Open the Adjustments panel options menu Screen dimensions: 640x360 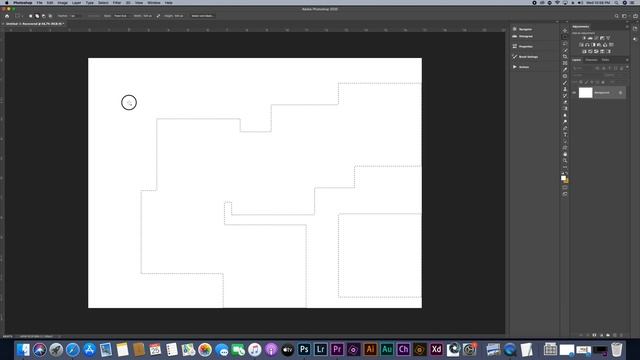pos(627,27)
